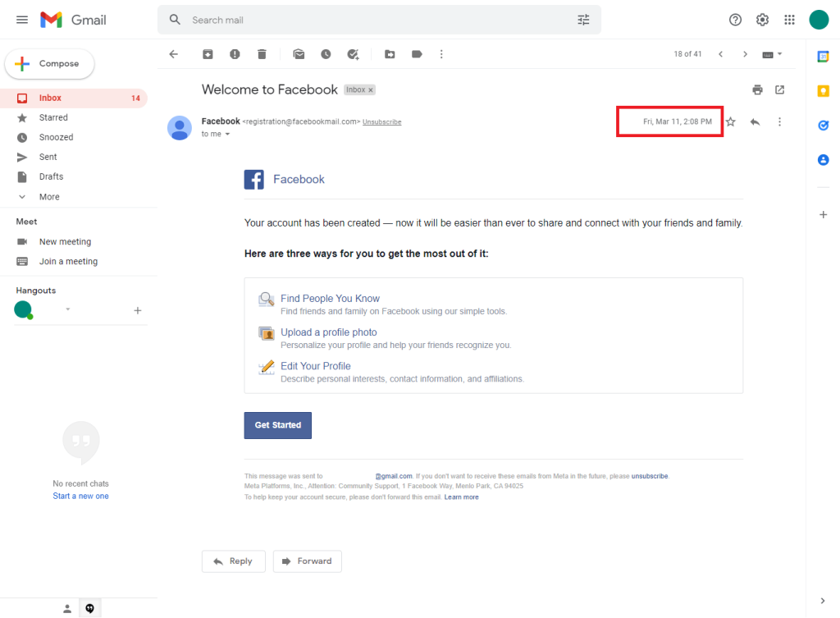Click Start a new one chat link

(80, 497)
